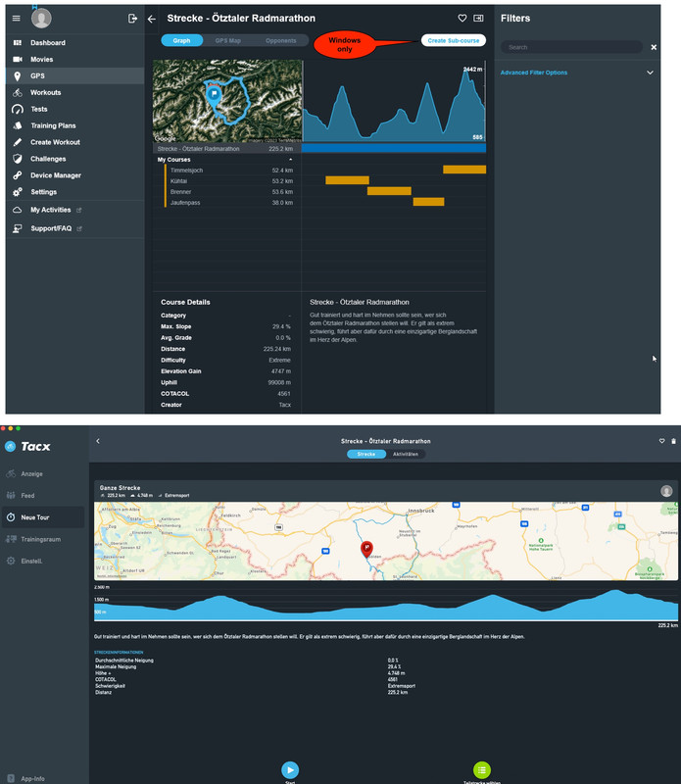The image size is (681, 784).
Task: Open Einstell. settings in the lower sidebar
Action: [x=42, y=561]
